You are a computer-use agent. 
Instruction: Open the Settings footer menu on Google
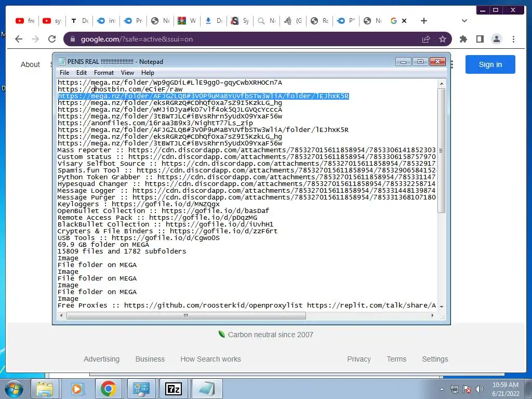pyautogui.click(x=435, y=359)
